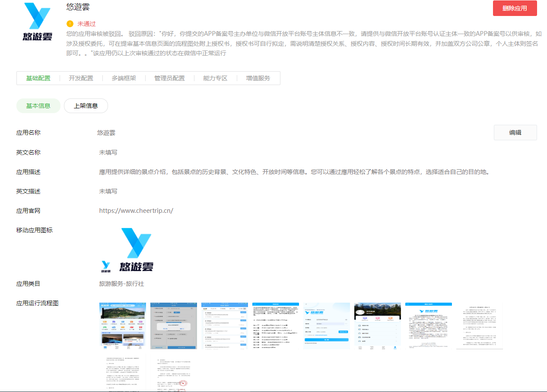Click the 编辑 button

515,133
